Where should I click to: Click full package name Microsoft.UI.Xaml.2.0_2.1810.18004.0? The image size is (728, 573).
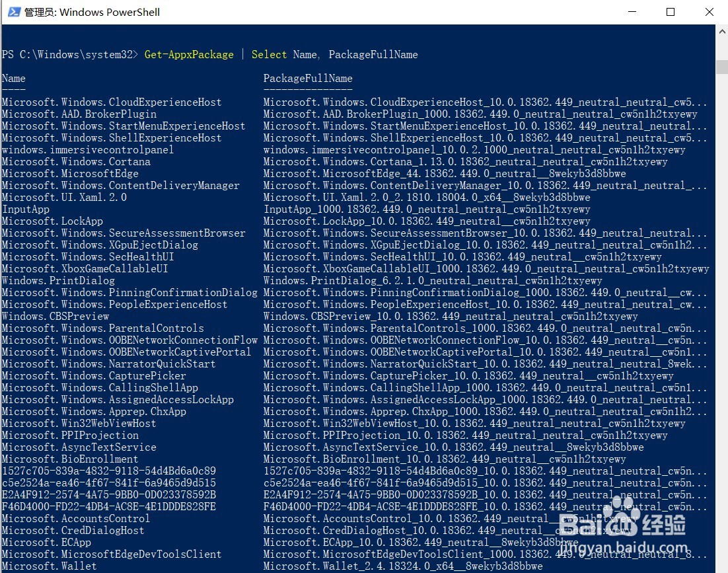(x=427, y=198)
